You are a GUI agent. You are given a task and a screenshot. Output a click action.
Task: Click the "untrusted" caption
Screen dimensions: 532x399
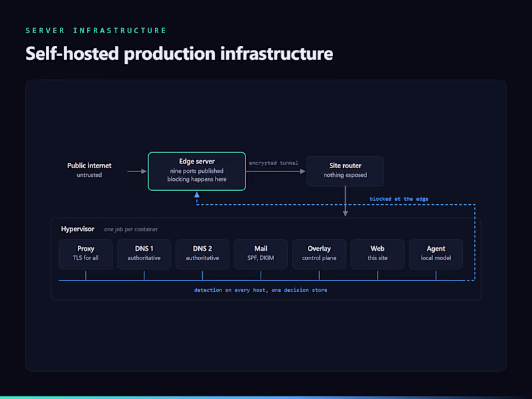(89, 175)
